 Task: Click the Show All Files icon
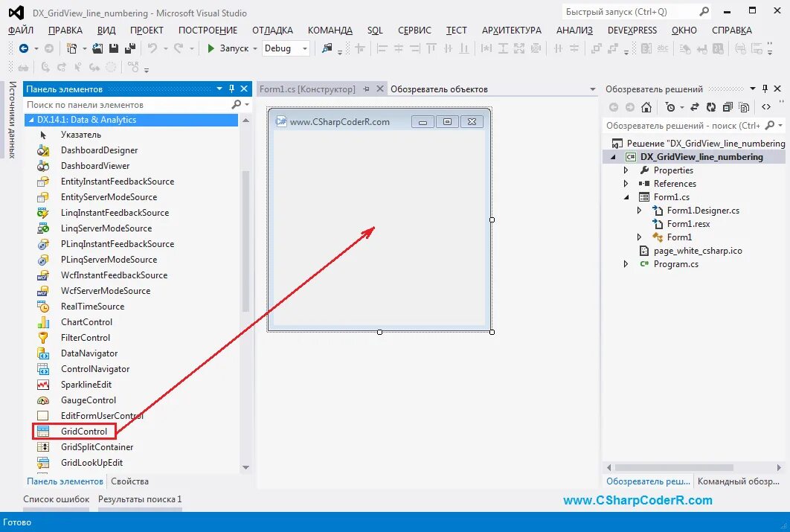(744, 107)
